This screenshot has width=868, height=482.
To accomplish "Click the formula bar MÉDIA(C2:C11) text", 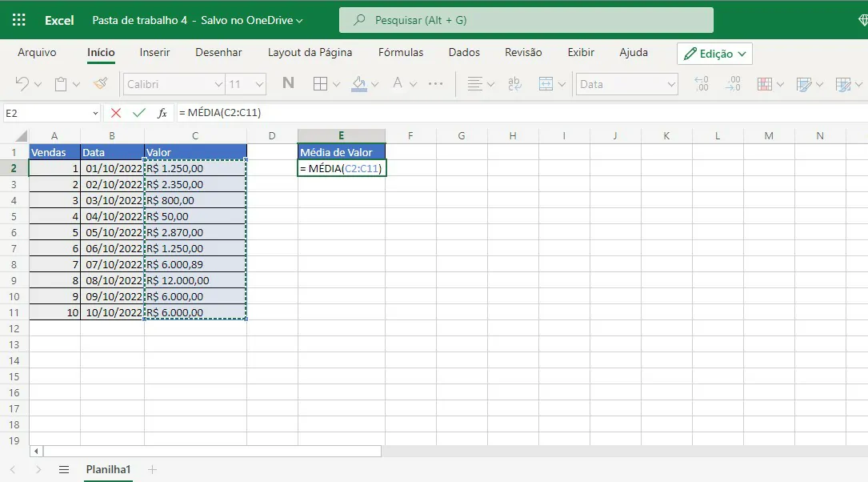I will [x=220, y=112].
